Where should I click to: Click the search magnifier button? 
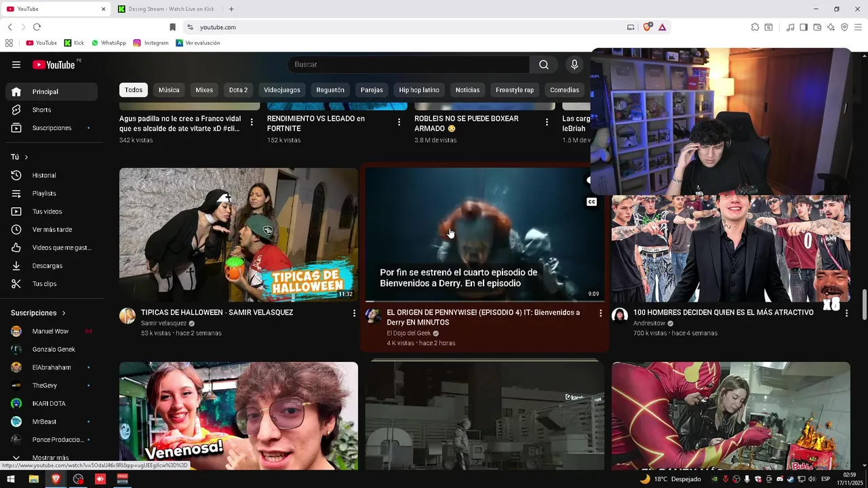tap(544, 64)
